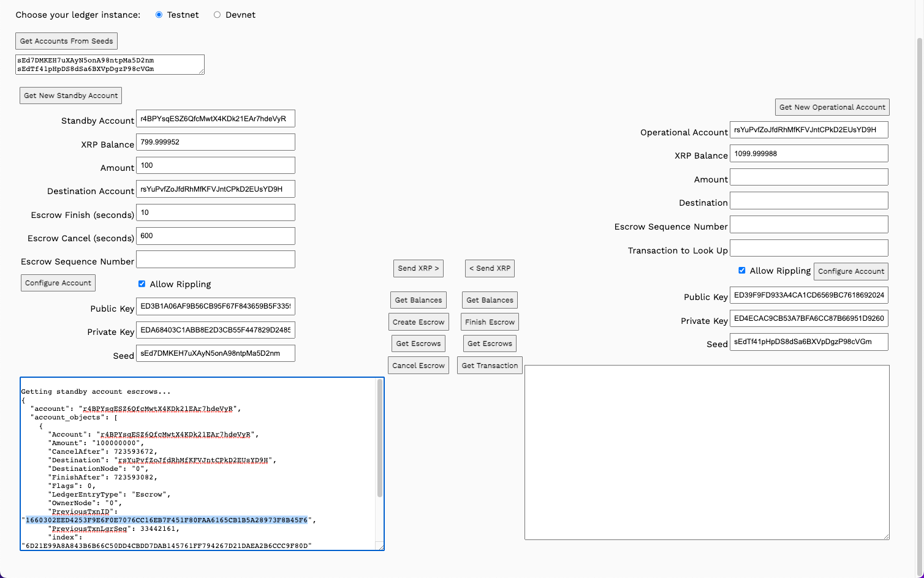Select the Testnet ledger instance option
This screenshot has width=924, height=578.
159,14
